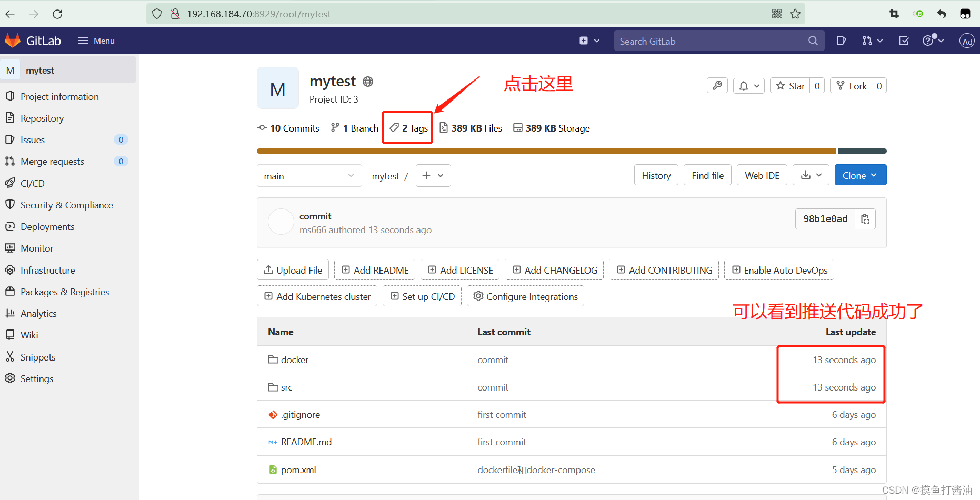Click the project settings wrench icon

pos(717,85)
